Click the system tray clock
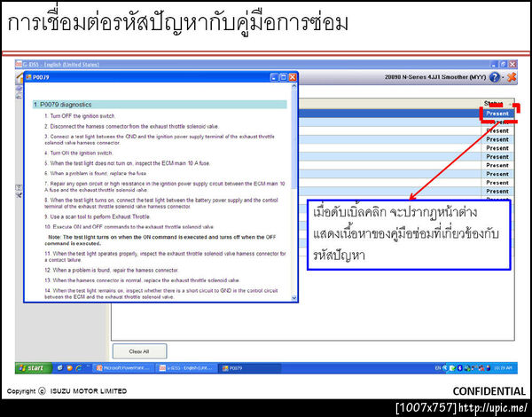 [x=502, y=368]
